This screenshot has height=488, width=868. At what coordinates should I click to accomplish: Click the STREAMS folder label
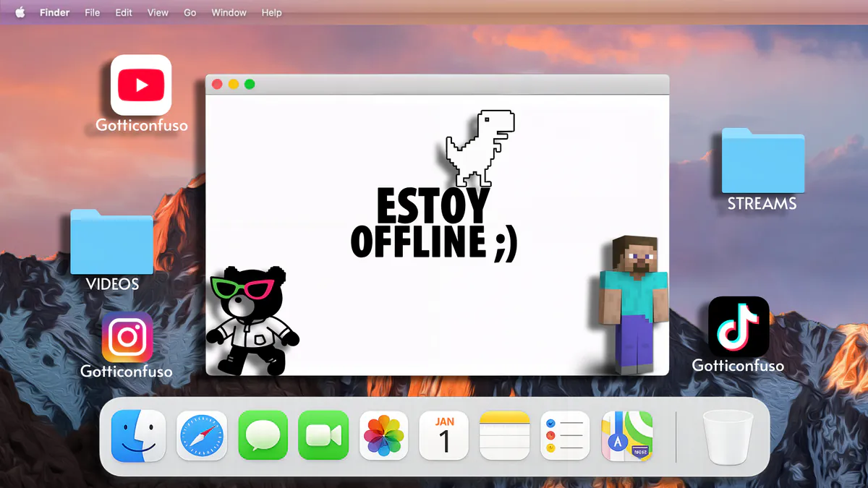coord(762,204)
